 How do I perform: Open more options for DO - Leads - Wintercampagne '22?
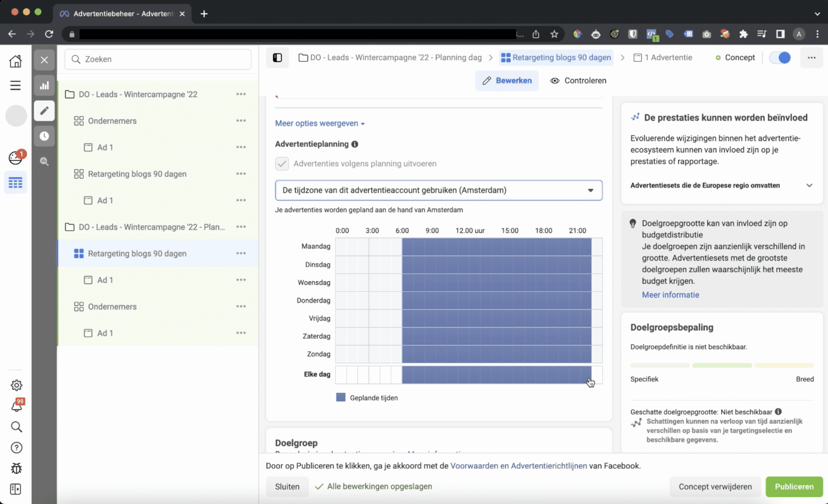coord(241,94)
